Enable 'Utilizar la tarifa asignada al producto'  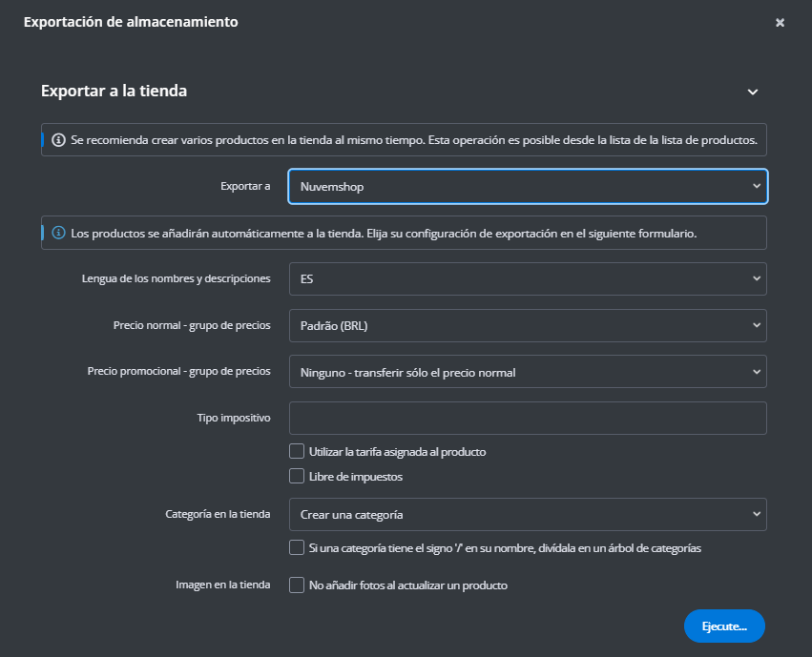tap(297, 451)
